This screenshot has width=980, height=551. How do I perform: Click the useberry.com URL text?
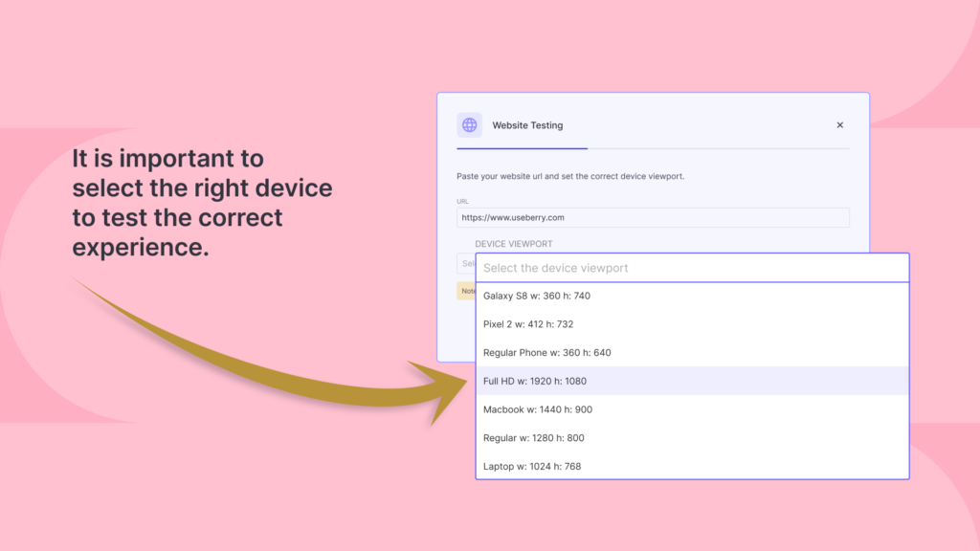(512, 217)
